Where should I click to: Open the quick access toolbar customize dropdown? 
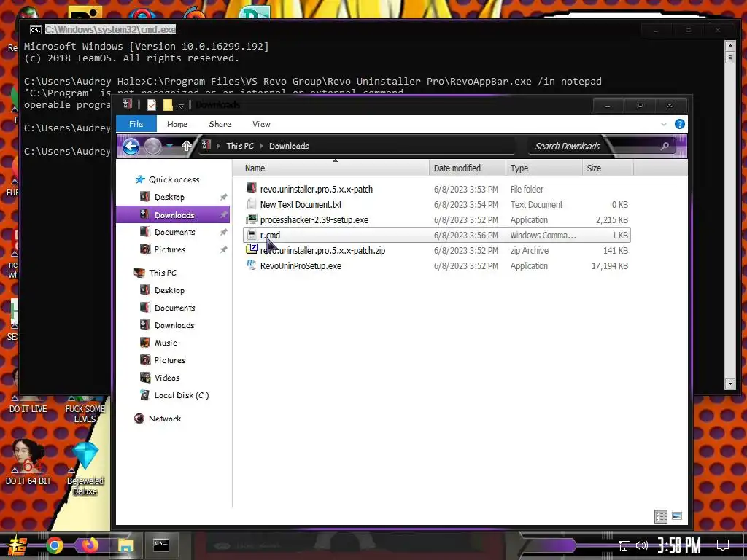181,105
